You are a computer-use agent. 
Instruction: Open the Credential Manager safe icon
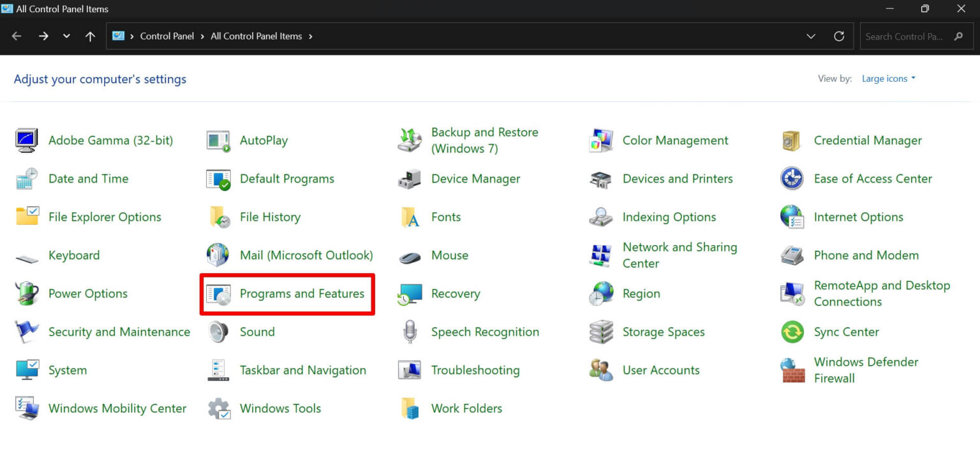[x=792, y=141]
